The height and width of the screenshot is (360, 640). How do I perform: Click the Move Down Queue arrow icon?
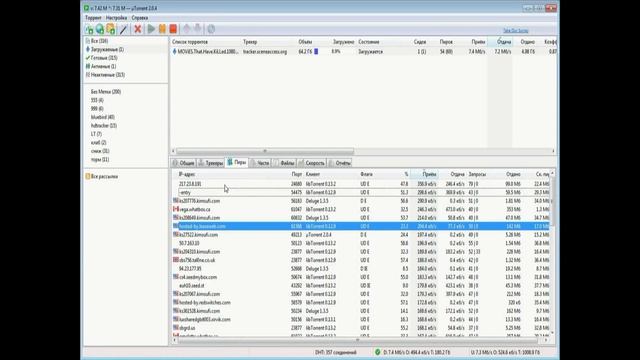pos(198,29)
